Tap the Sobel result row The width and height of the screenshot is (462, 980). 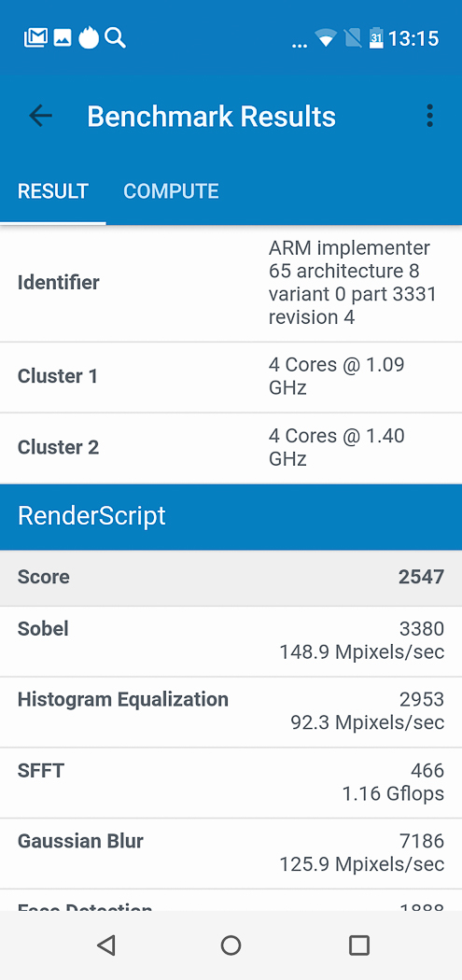click(231, 641)
